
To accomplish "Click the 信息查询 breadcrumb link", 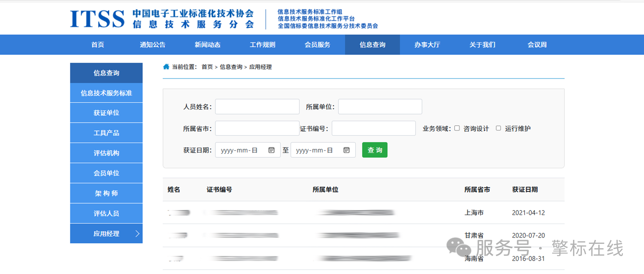I will coord(231,67).
